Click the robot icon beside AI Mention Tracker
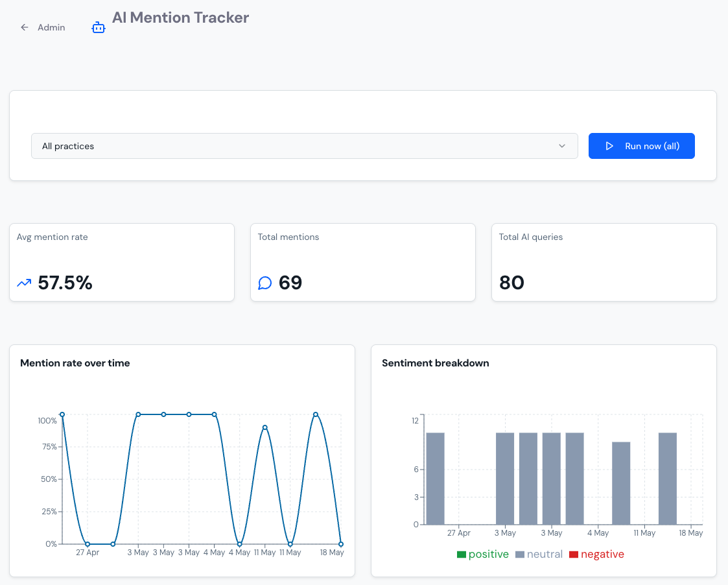The width and height of the screenshot is (728, 585). 99,27
